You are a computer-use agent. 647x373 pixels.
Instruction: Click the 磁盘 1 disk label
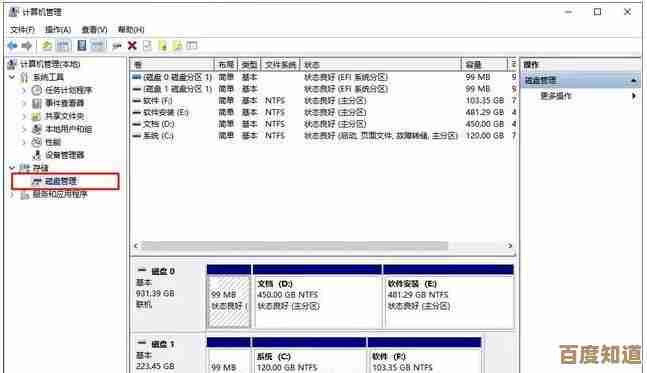[163, 344]
